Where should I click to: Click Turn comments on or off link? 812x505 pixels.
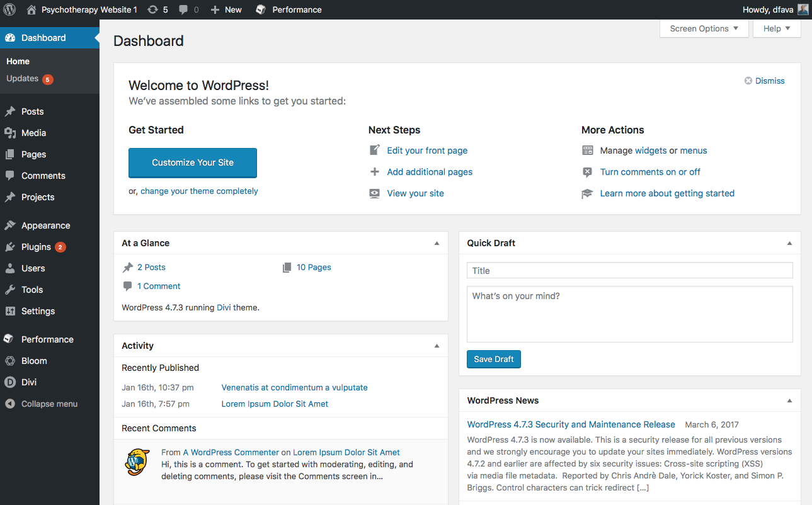pyautogui.click(x=650, y=172)
